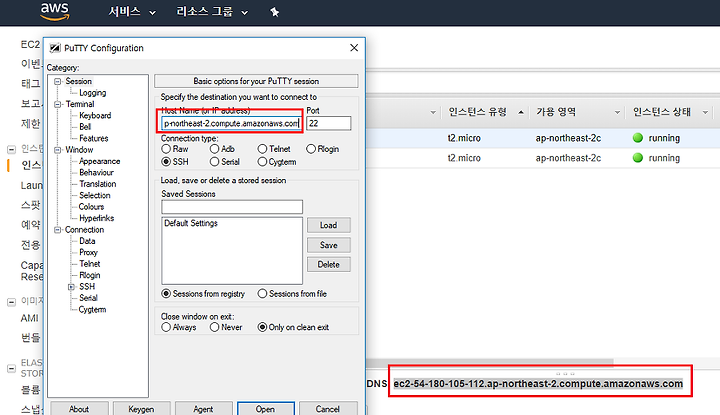Collapse the Terminal tree node
The width and height of the screenshot is (720, 415).
point(57,104)
